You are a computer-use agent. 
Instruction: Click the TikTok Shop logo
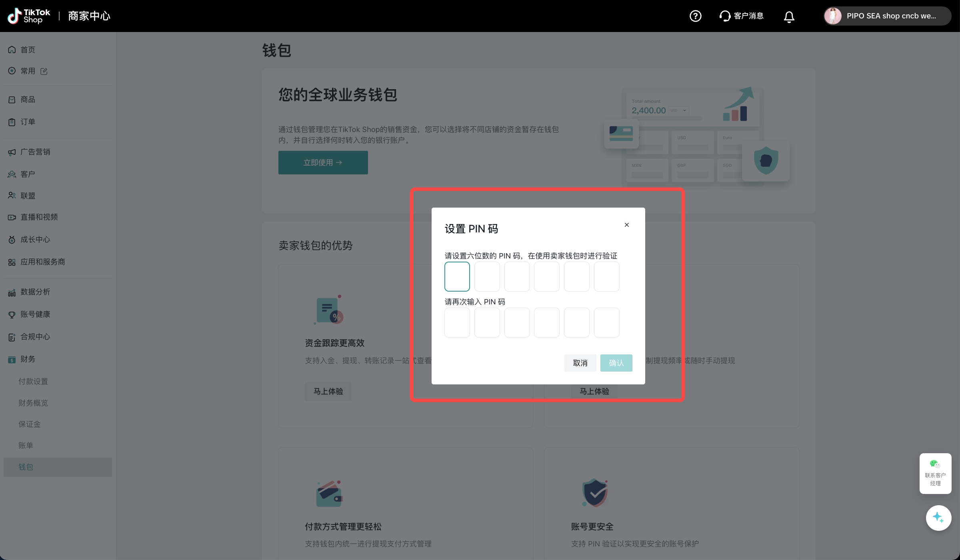point(29,16)
